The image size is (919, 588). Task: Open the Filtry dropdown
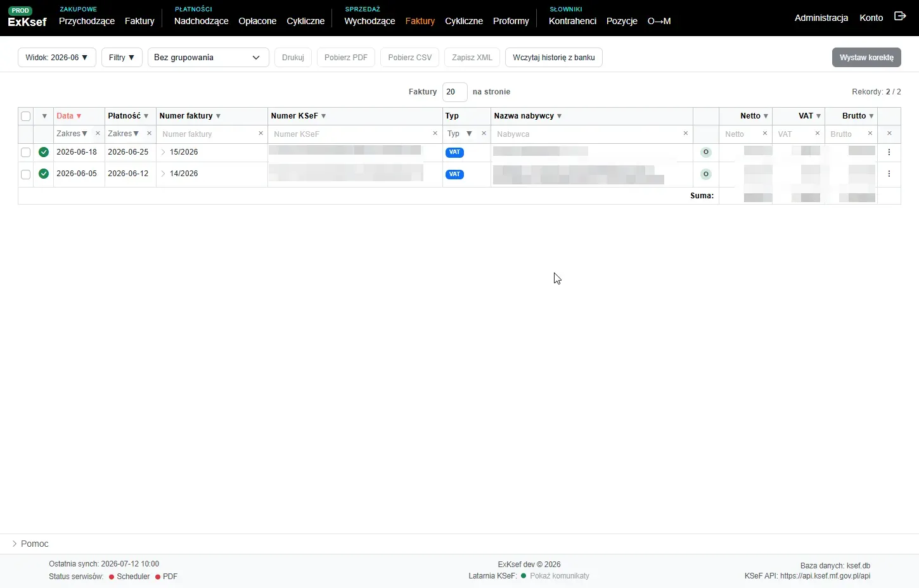[x=122, y=57]
